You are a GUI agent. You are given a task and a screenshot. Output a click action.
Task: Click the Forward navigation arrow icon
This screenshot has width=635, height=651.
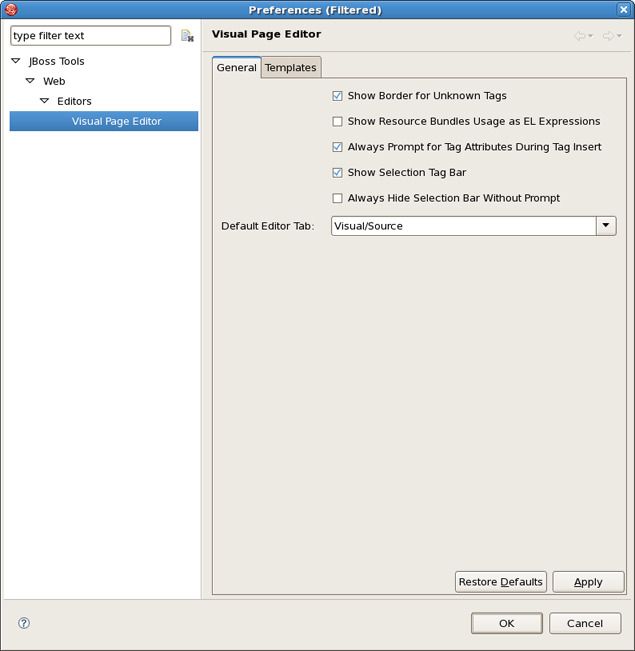point(607,36)
